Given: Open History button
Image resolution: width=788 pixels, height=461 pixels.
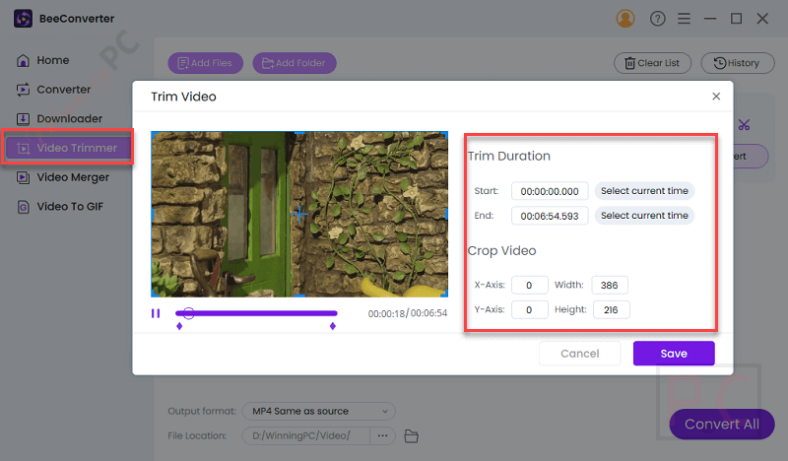Looking at the screenshot, I should click(737, 63).
